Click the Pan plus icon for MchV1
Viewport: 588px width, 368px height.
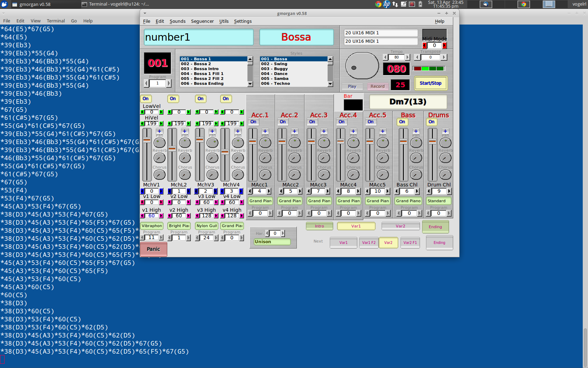point(159,131)
